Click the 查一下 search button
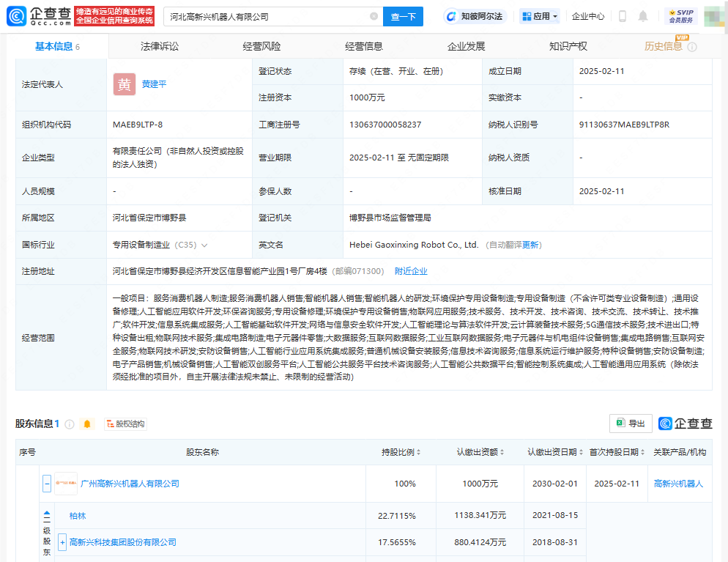The image size is (728, 562). [x=403, y=16]
